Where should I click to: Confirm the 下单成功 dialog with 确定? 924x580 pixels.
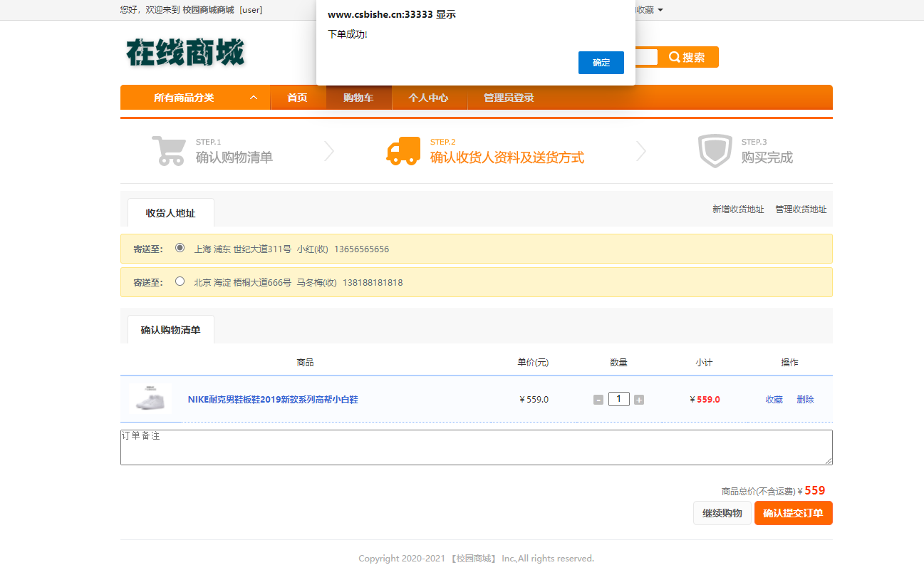point(601,63)
